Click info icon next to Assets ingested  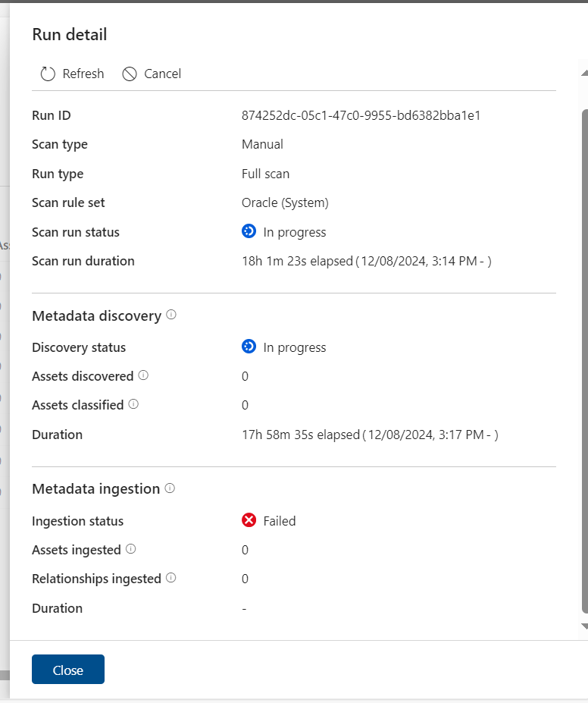(131, 549)
